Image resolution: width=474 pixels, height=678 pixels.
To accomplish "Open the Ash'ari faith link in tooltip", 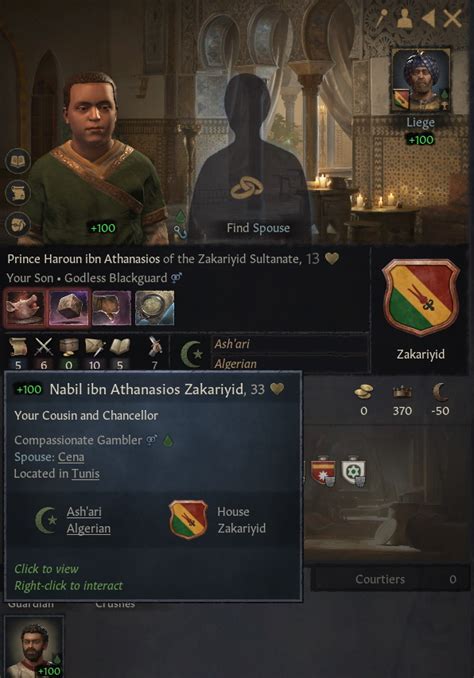I will point(84,512).
